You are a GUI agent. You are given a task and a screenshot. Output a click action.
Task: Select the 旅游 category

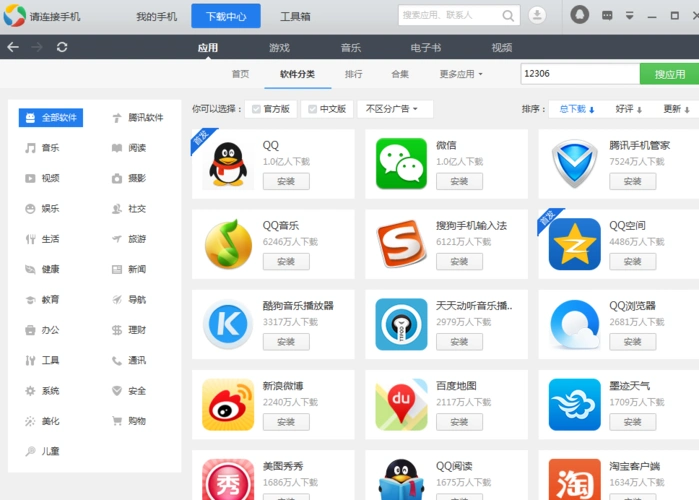(129, 239)
